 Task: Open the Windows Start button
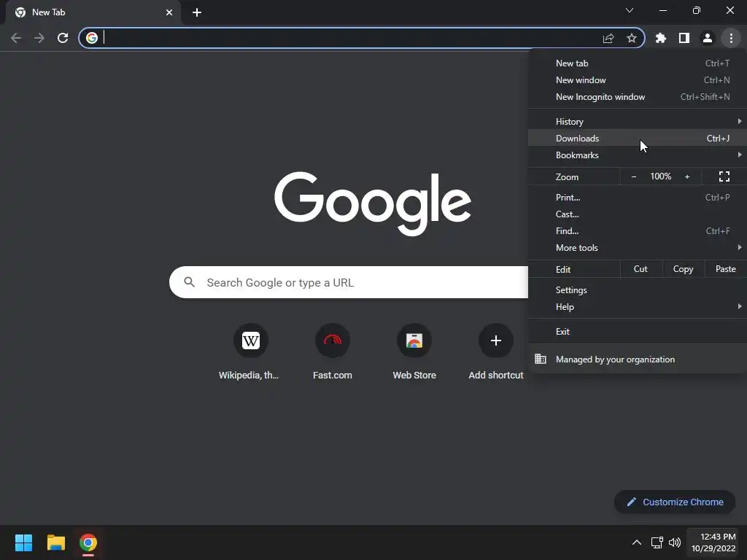[x=23, y=542]
